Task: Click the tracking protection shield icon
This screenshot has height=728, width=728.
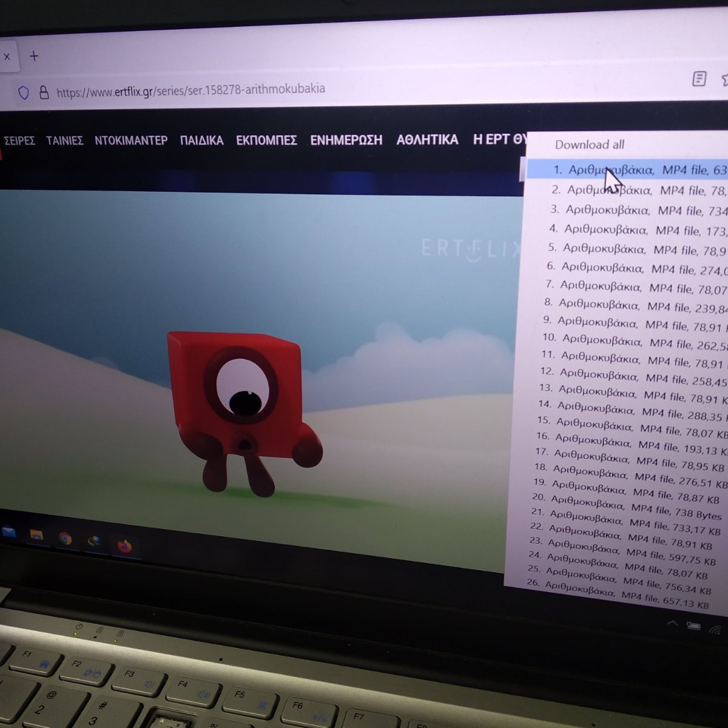Action: pyautogui.click(x=23, y=92)
